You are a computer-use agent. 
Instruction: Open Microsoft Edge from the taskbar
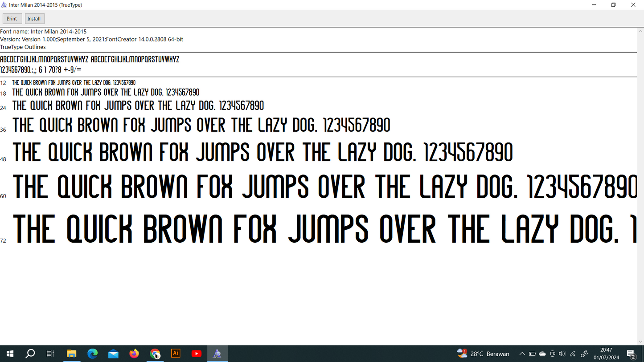click(92, 354)
